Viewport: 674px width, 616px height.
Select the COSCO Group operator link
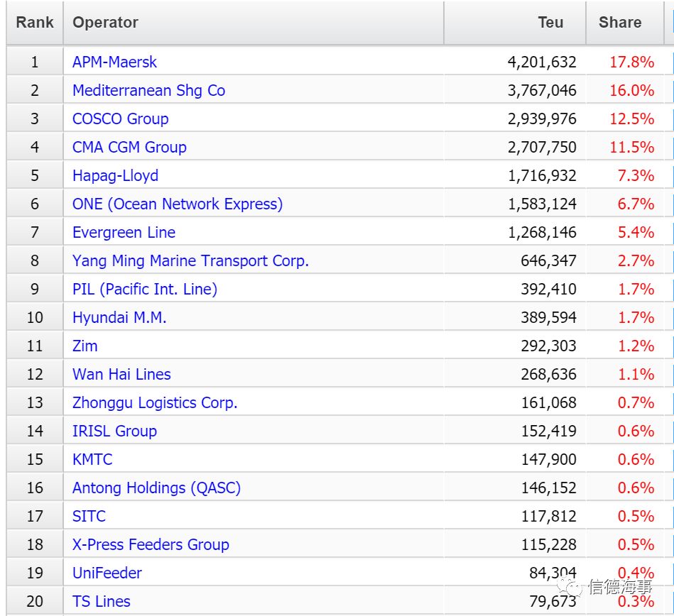point(120,119)
